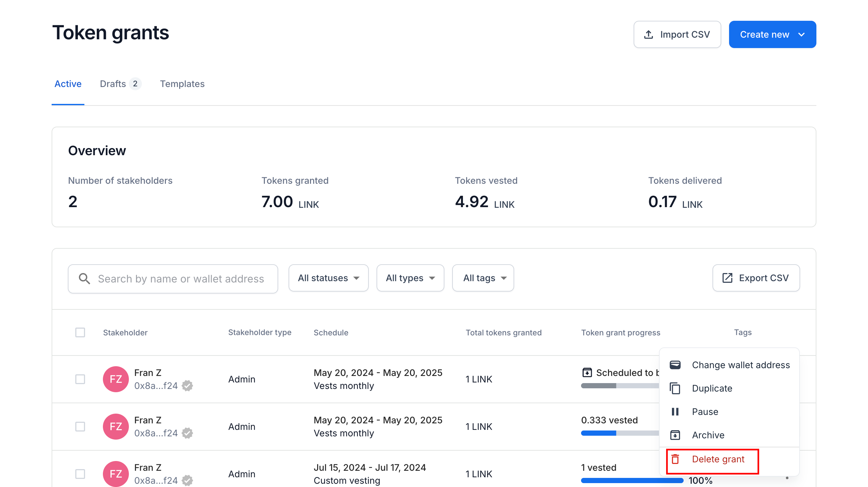868x487 pixels.
Task: Choose Duplicate from the context menu
Action: point(729,388)
